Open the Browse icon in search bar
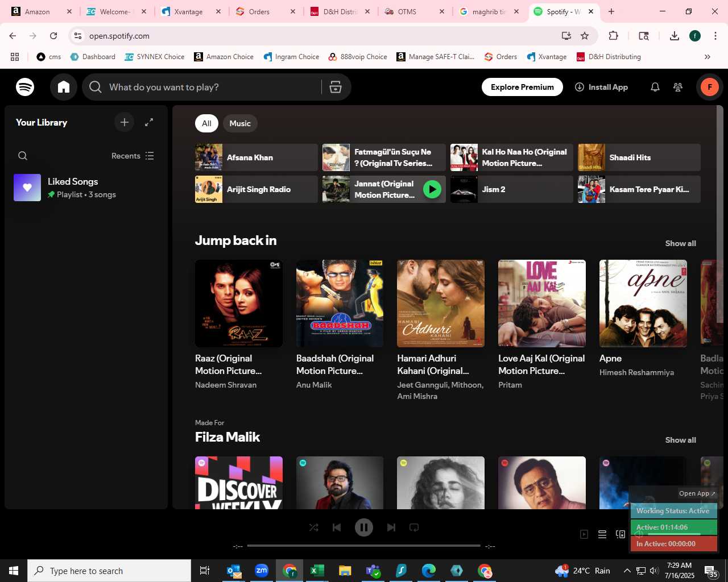 point(336,87)
